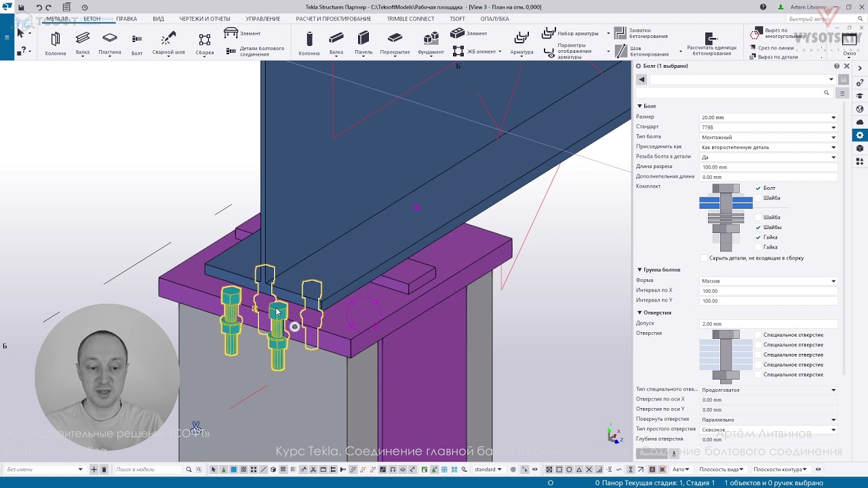Open the globe side panel icon
This screenshot has height=488, width=868.
860,109
